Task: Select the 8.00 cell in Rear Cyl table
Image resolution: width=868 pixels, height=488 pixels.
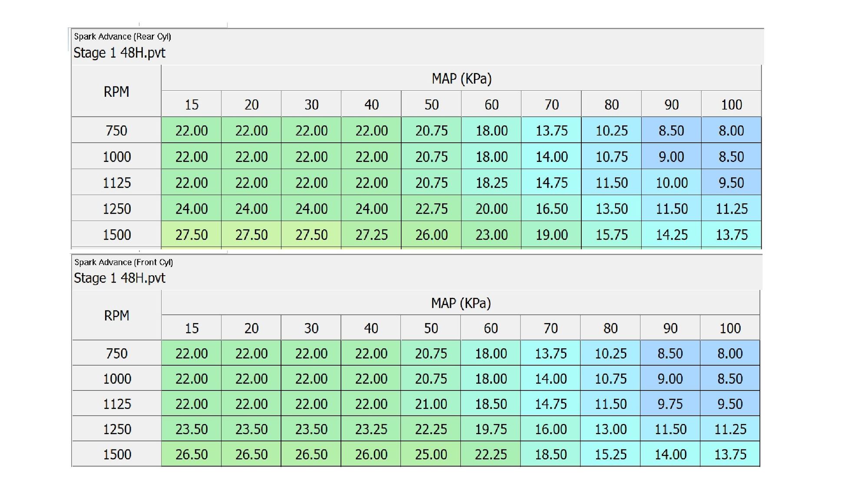Action: [x=731, y=131]
